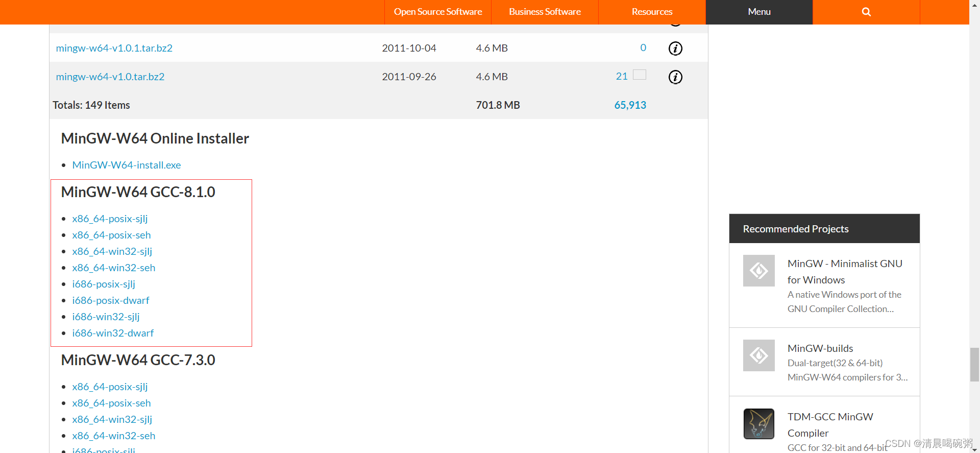
Task: Open GCC-8.1.0 i686-win32-dwarf link
Action: pos(113,333)
